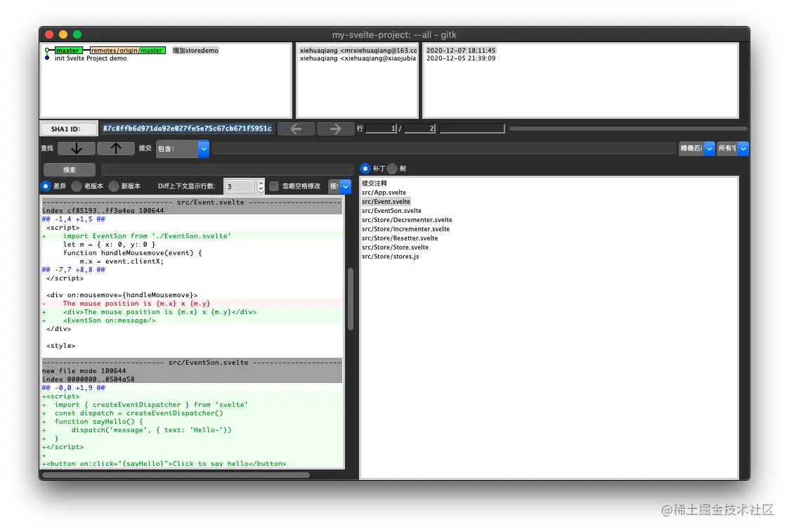Click the remotes/origin/master branch label
The height and width of the screenshot is (532, 789).
(127, 51)
